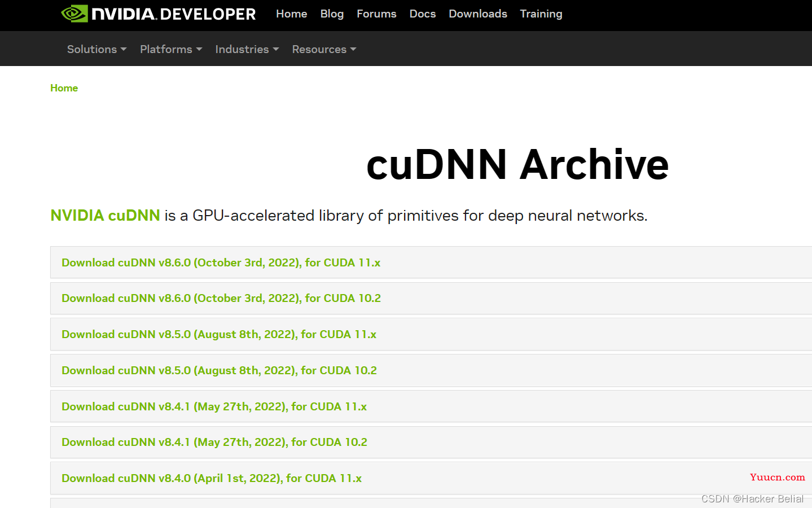The height and width of the screenshot is (508, 812).
Task: Expand the Industries dropdown menu
Action: coord(247,49)
